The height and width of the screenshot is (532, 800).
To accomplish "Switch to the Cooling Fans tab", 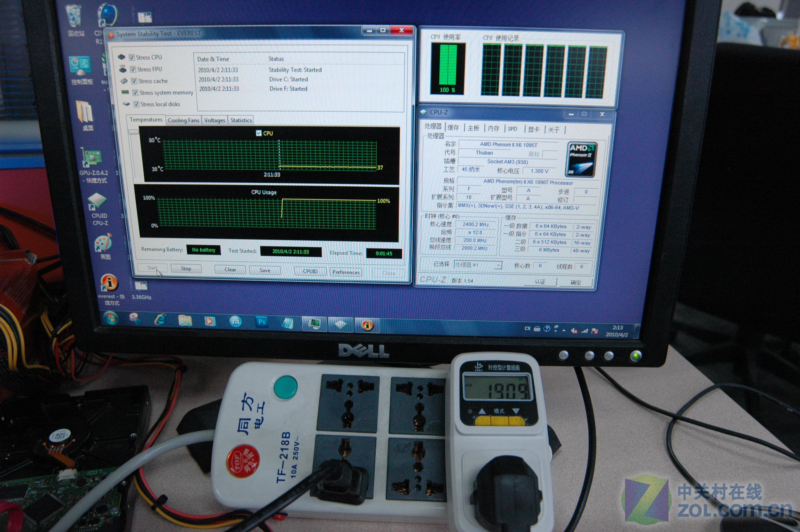I will coord(184,120).
